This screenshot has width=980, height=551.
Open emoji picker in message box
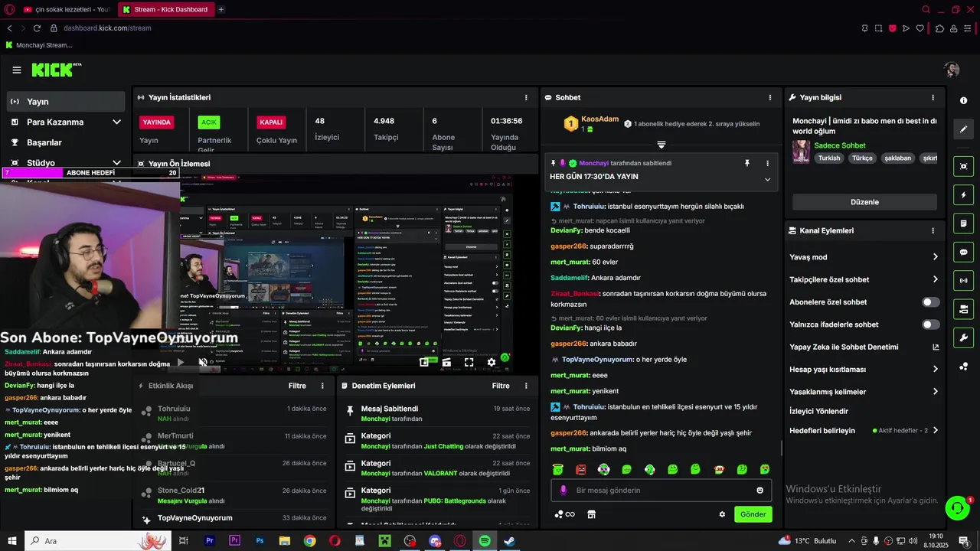pyautogui.click(x=760, y=491)
